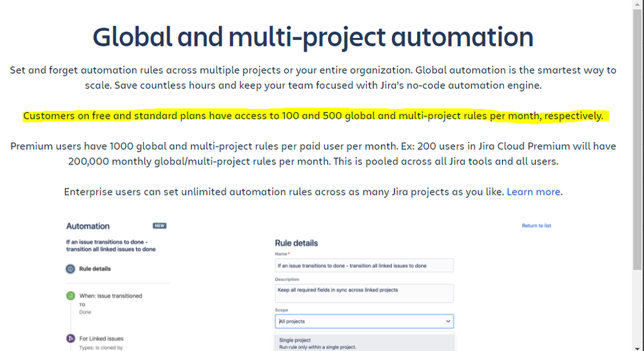644x351 pixels.
Task: Click the scrollbar up arrow
Action: [x=637, y=3]
